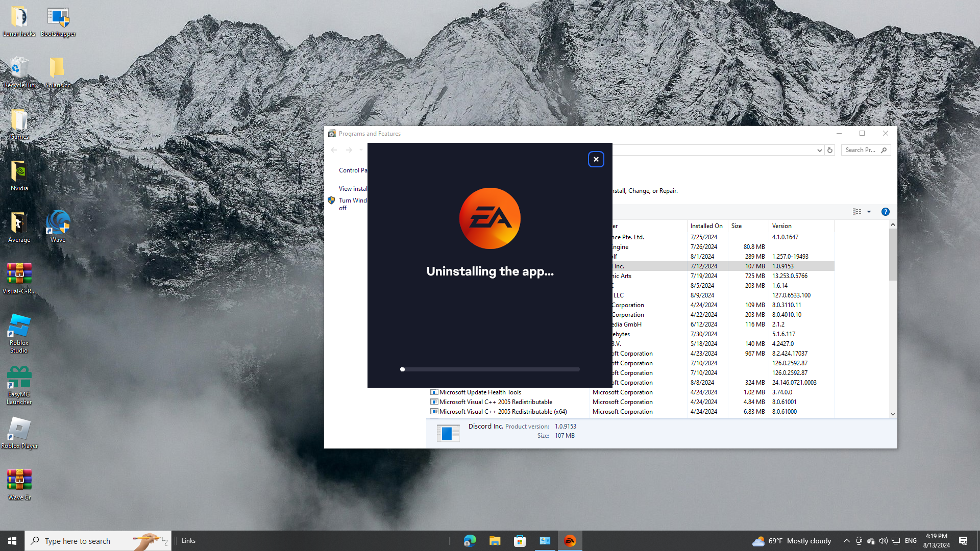
Task: Select Microsoft Update Health Tools entry
Action: tap(480, 392)
